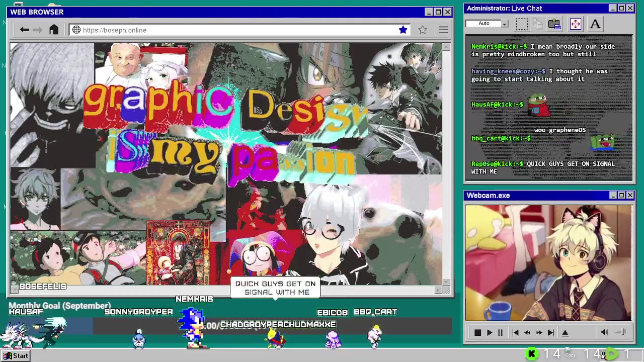Click the Cozy icon in the taskbar

pos(570,353)
